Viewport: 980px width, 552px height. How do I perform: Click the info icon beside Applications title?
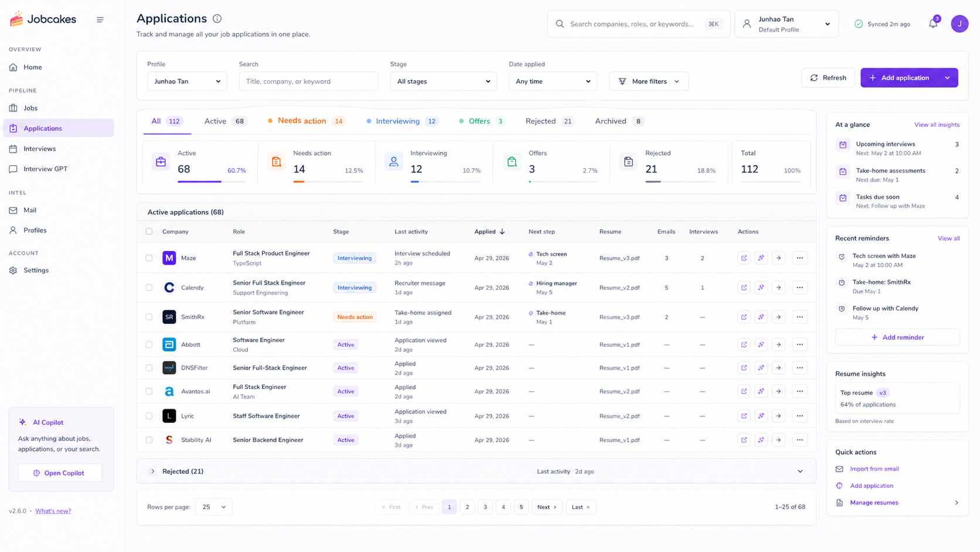pos(217,19)
